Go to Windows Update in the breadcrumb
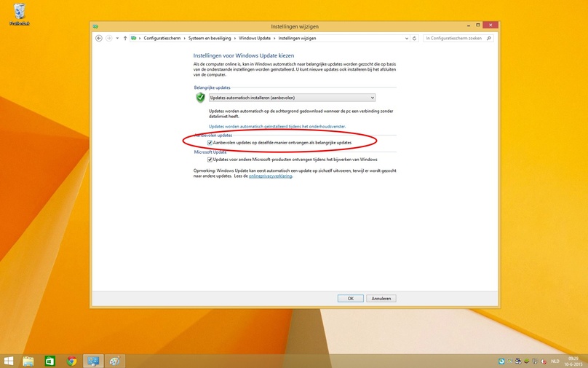The width and height of the screenshot is (588, 368). [255, 38]
